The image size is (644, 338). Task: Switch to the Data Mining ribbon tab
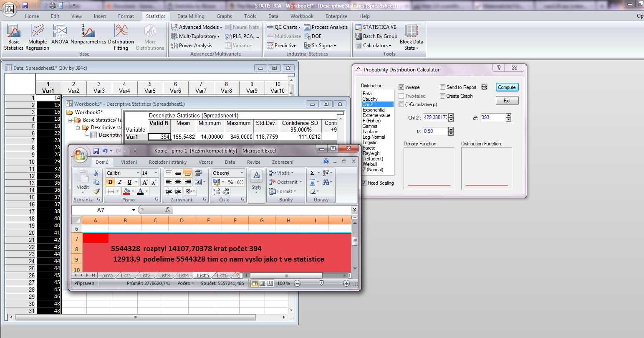click(191, 16)
